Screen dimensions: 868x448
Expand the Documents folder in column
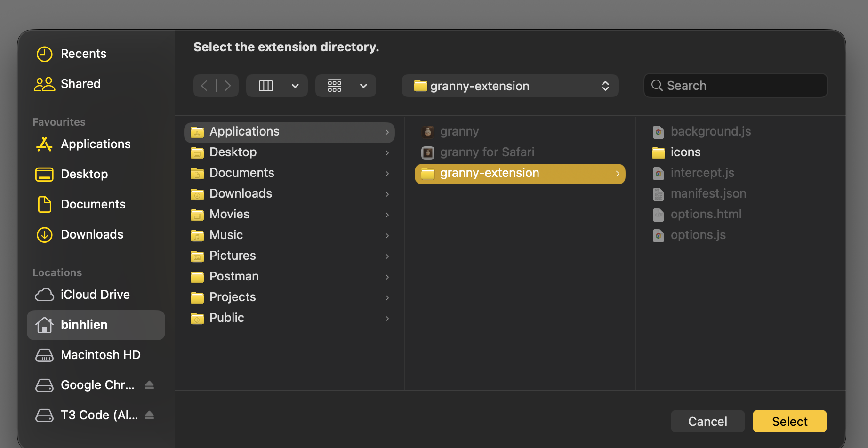pyautogui.click(x=387, y=173)
